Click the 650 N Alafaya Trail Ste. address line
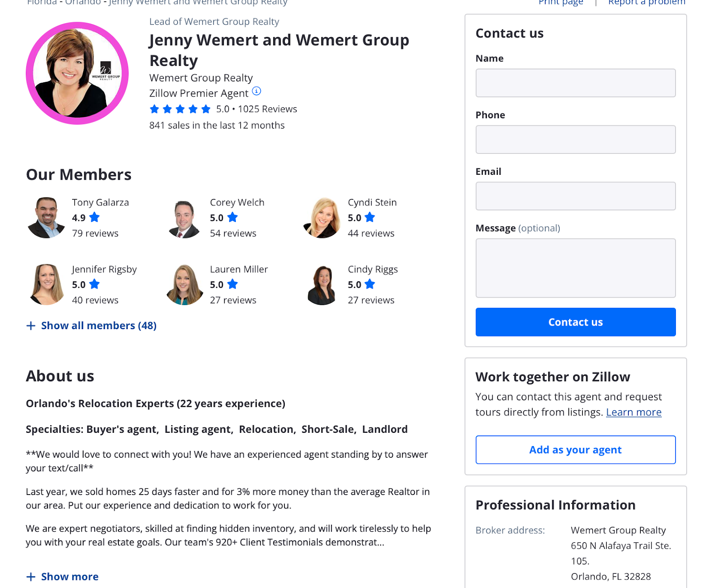Image resolution: width=712 pixels, height=588 pixels. tap(621, 546)
